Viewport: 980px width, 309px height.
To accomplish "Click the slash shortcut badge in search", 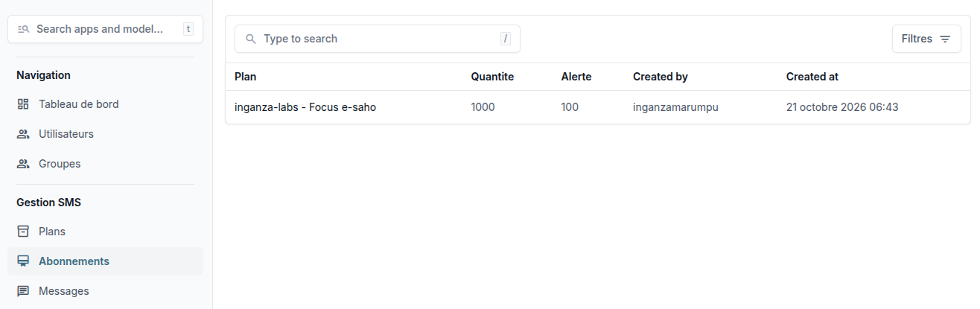I will (506, 39).
